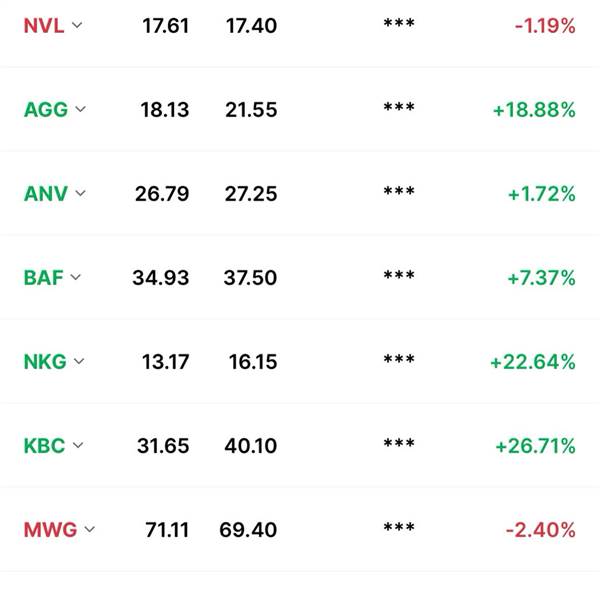The height and width of the screenshot is (600, 600).
Task: Open the MWG stock ticker
Action: coord(50,530)
